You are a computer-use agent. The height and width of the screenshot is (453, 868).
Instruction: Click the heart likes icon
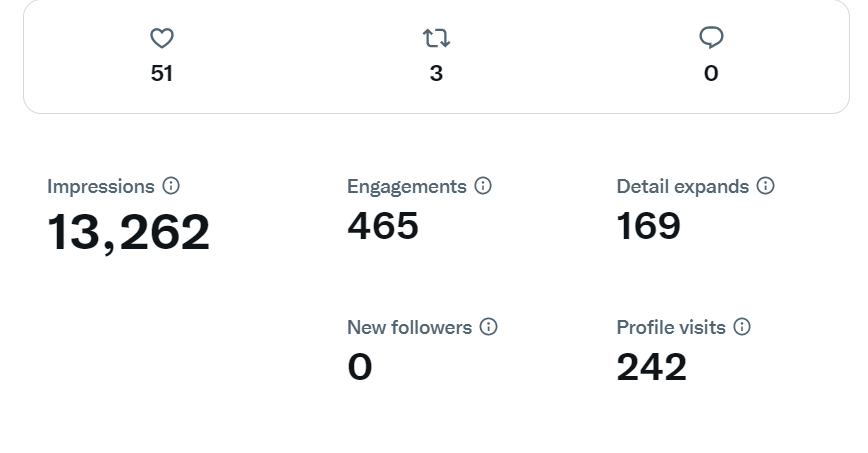[162, 38]
